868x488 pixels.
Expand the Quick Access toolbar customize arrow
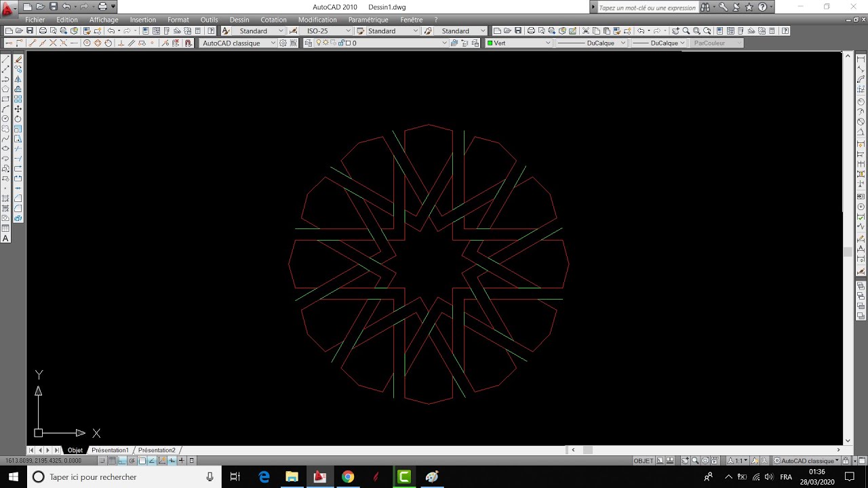click(113, 6)
